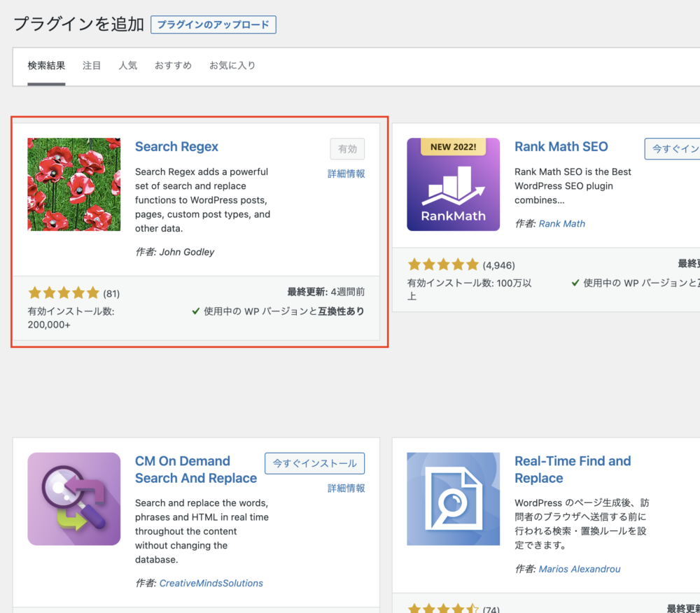
Task: Open 詳細情報 for Search Regex
Action: (x=346, y=174)
